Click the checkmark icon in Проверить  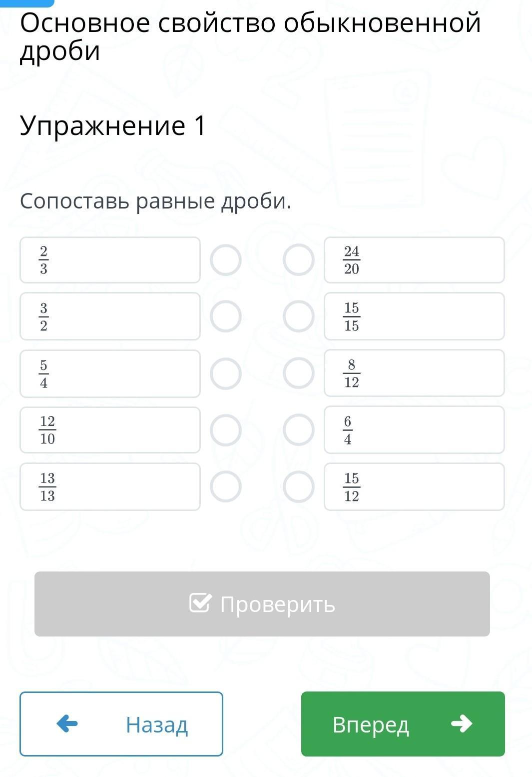click(200, 603)
